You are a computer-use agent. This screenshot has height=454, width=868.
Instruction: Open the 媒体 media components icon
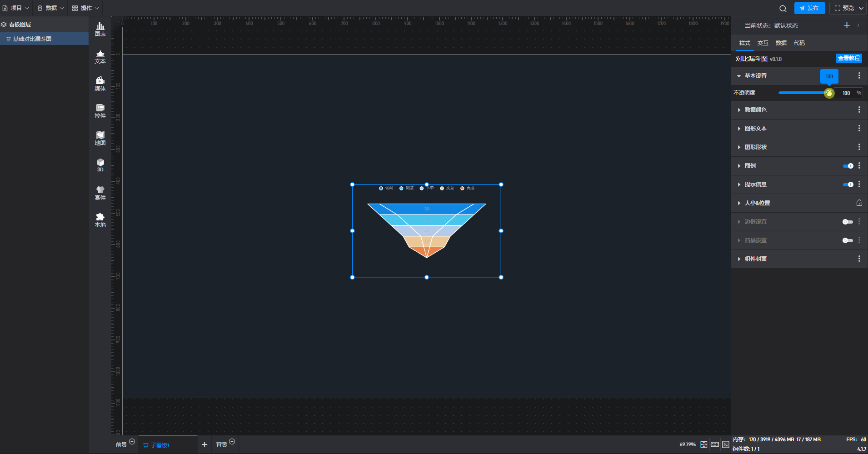[100, 84]
